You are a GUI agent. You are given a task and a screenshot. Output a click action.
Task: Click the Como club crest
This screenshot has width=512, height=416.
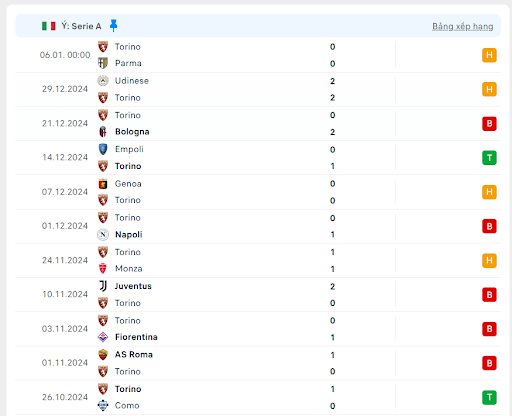[x=103, y=405]
